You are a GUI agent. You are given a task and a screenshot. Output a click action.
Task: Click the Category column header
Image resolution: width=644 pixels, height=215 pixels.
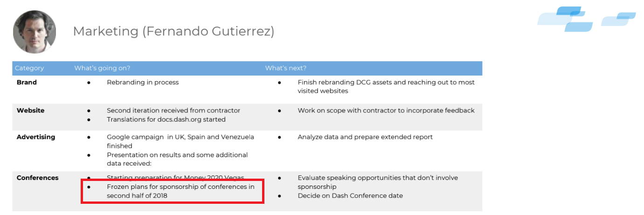click(x=29, y=68)
